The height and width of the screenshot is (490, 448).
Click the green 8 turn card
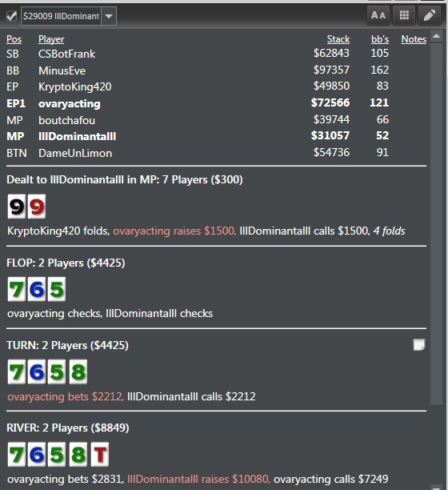pos(78,372)
